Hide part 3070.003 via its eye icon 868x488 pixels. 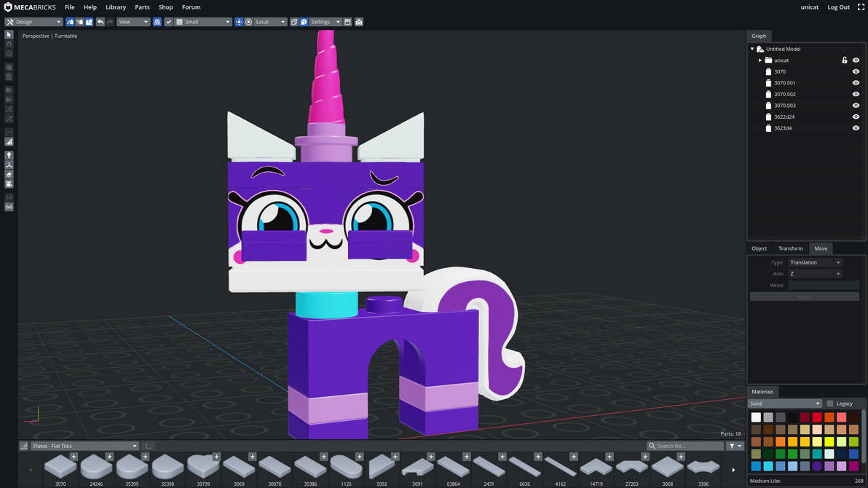coord(856,105)
